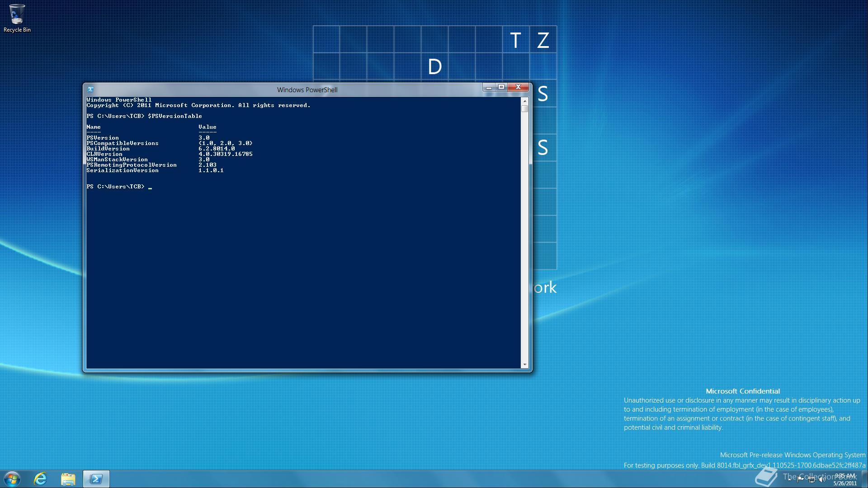
Task: Click the PSCompatibleVersions row name
Action: (x=123, y=143)
